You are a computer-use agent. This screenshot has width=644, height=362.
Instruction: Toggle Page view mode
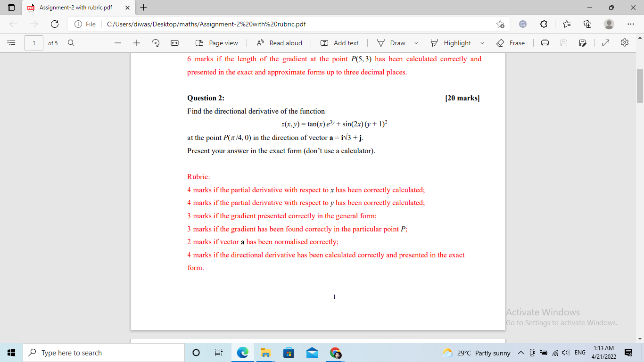point(216,43)
